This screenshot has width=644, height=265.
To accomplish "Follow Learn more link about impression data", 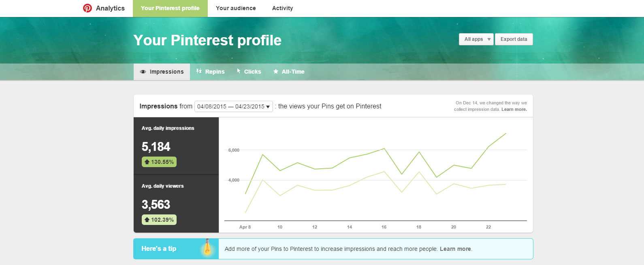I will click(x=514, y=110).
